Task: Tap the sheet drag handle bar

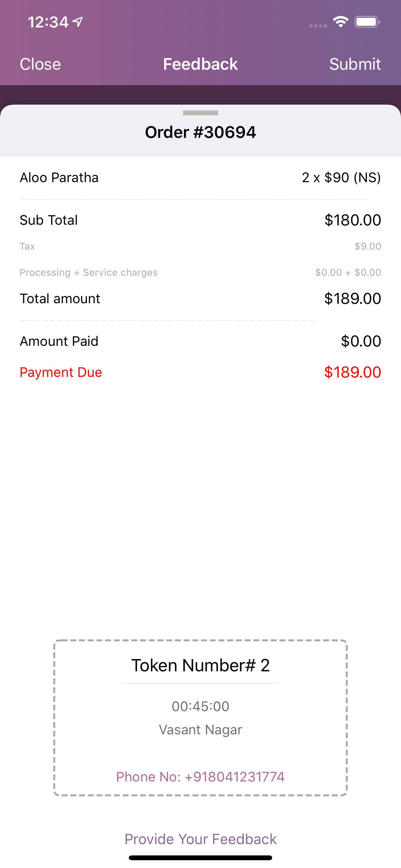Action: (x=200, y=113)
